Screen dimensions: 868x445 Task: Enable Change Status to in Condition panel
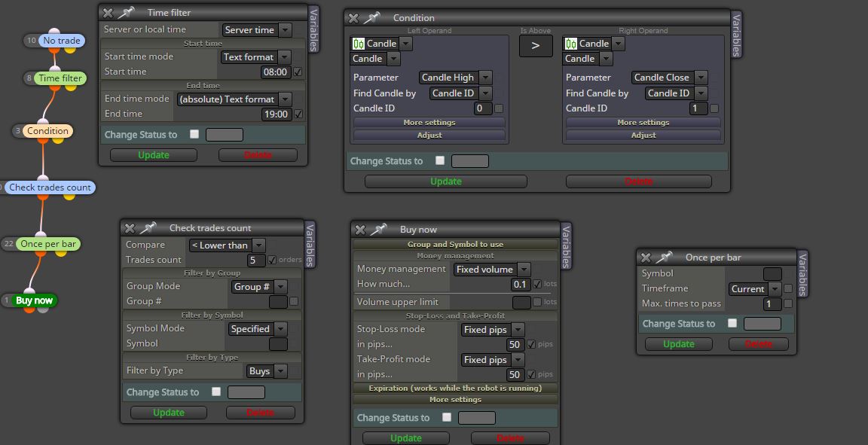440,160
